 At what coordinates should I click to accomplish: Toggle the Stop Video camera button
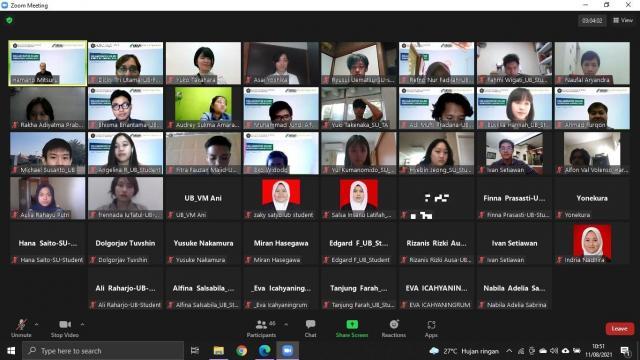65,324
